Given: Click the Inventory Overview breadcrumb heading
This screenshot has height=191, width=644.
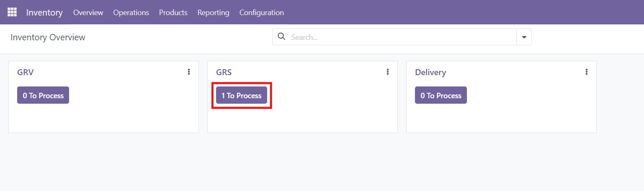Looking at the screenshot, I should (48, 37).
